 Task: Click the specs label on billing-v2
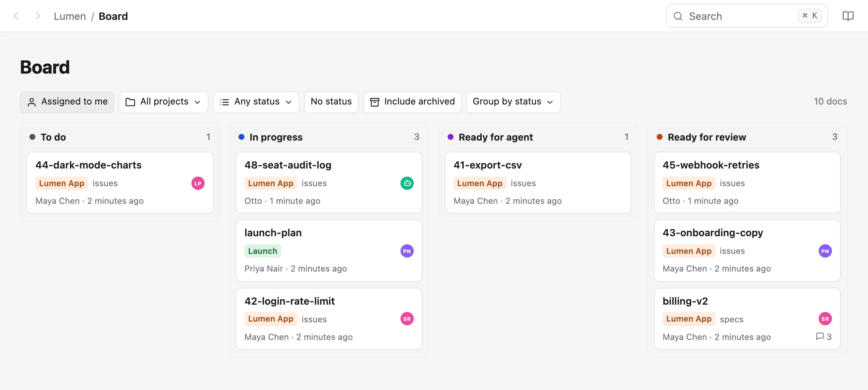click(x=732, y=319)
